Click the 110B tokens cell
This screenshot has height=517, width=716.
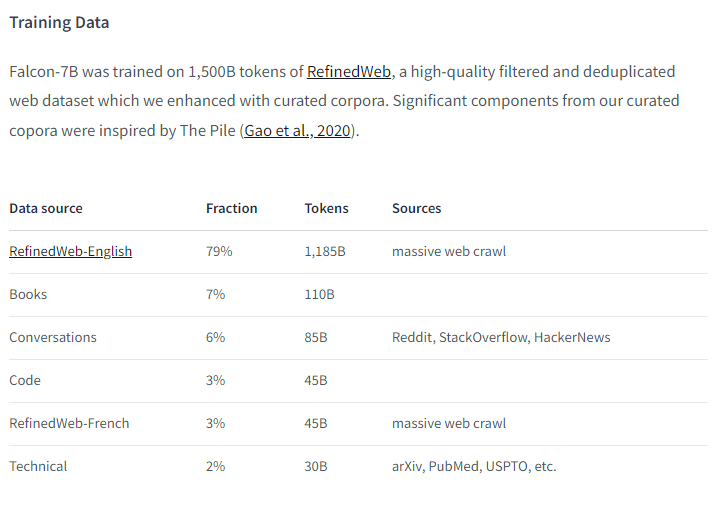320,294
